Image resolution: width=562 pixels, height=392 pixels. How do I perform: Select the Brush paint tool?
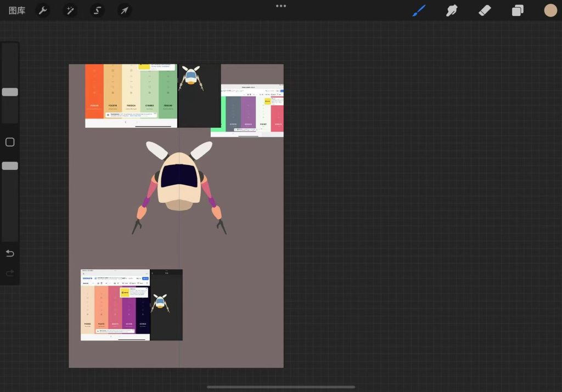419,10
